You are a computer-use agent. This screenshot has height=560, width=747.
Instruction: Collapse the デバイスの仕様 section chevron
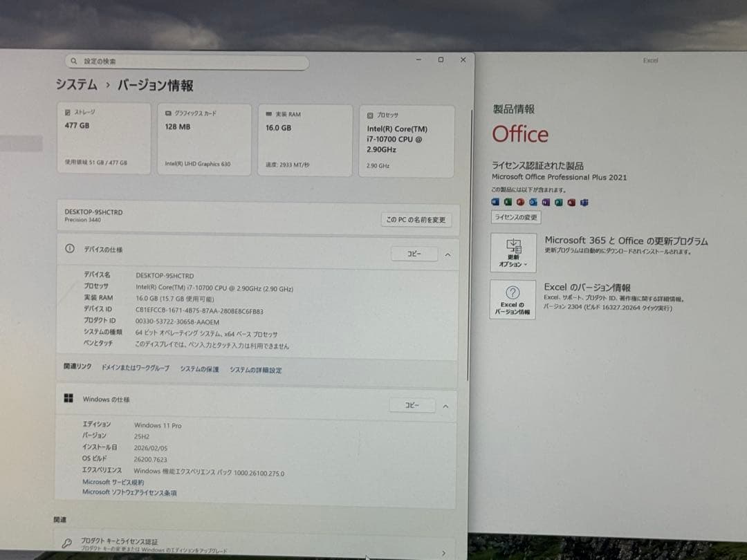coord(448,254)
